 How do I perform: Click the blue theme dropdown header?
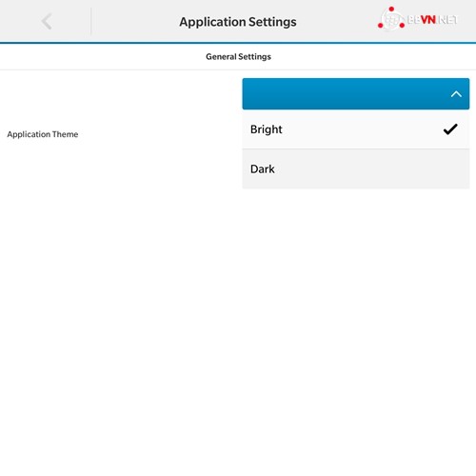pyautogui.click(x=356, y=93)
